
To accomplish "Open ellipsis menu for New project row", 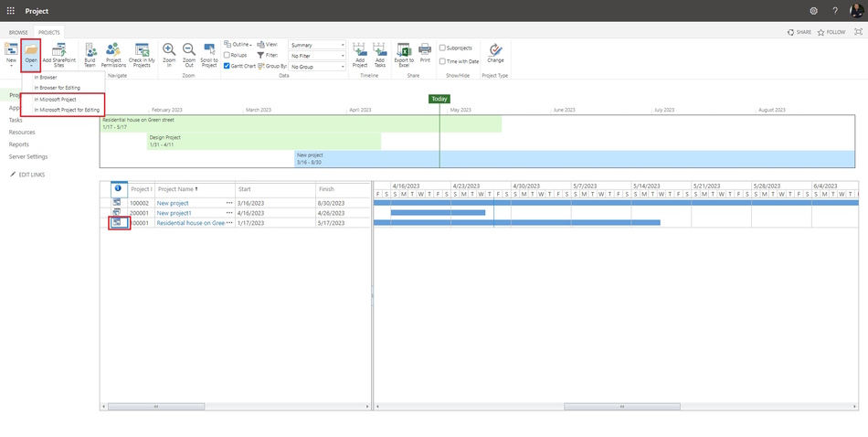I will pyautogui.click(x=229, y=203).
